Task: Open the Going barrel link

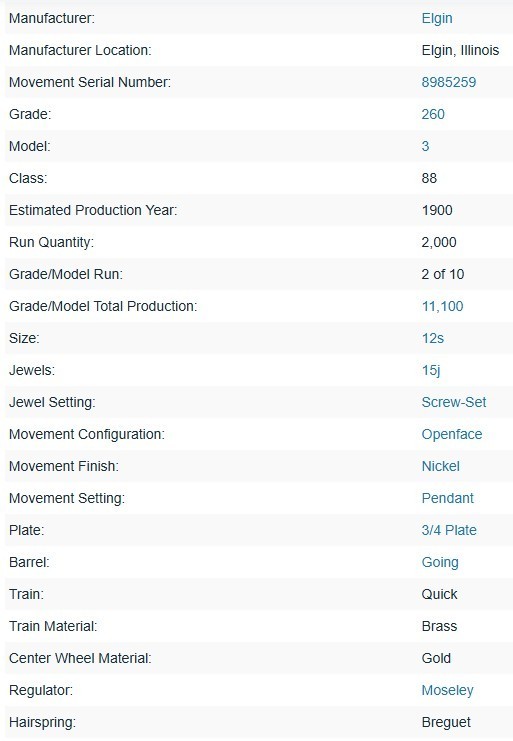Action: click(440, 562)
